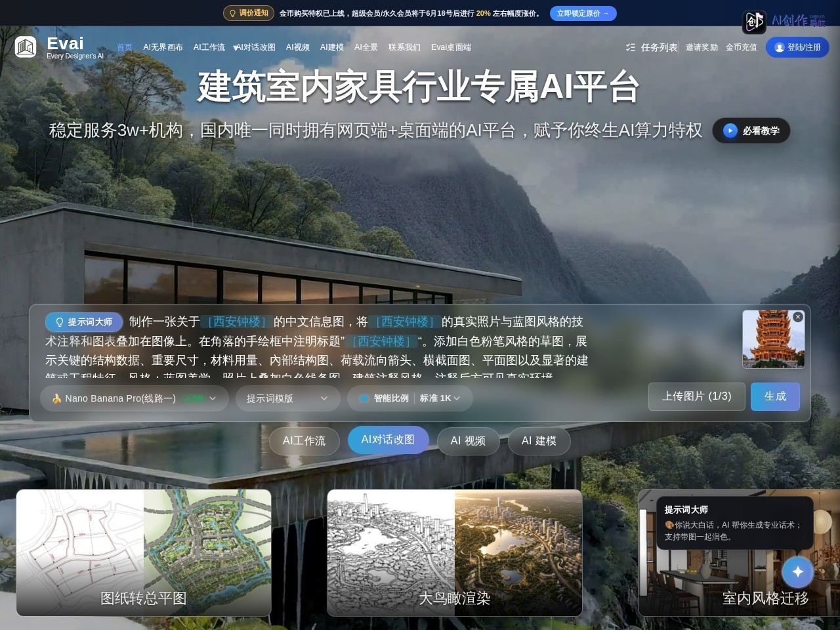Open 联系我们 in the navigation bar
840x630 pixels.
point(404,47)
